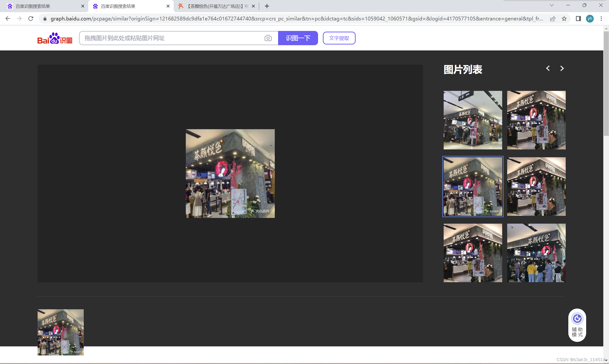Click the 辅助模式 accessibility icon

pyautogui.click(x=577, y=319)
